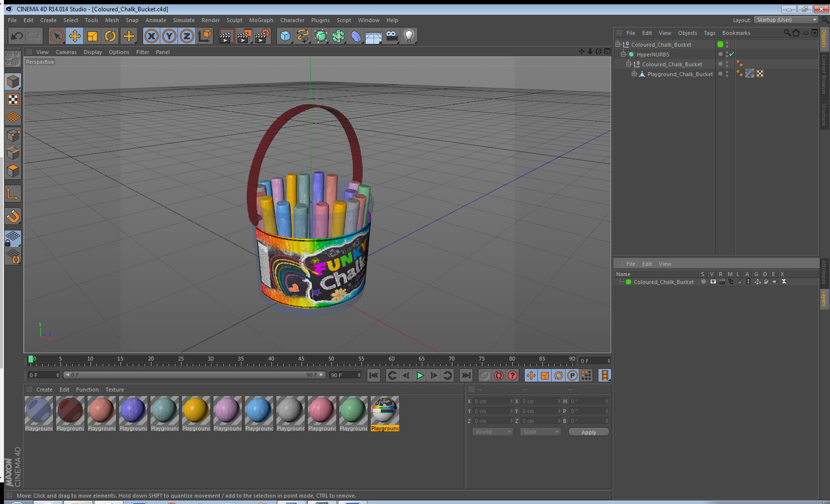Viewport: 830px width, 504px height.
Task: Open the World coordinate dropdown
Action: point(493,432)
